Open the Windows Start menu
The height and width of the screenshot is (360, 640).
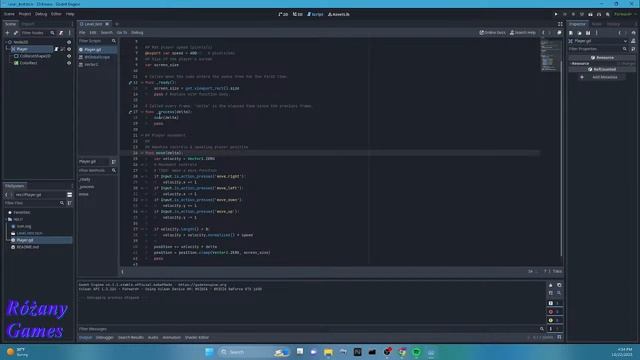pyautogui.click(x=209, y=352)
